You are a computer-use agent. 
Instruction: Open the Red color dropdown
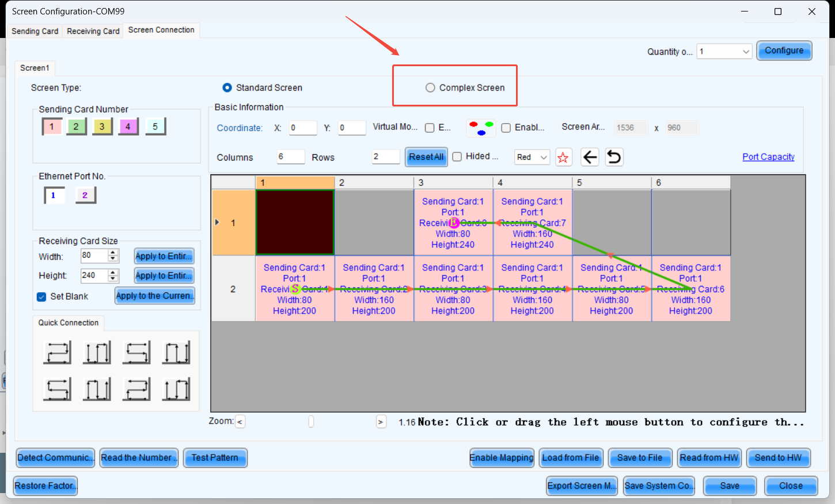[x=532, y=157]
